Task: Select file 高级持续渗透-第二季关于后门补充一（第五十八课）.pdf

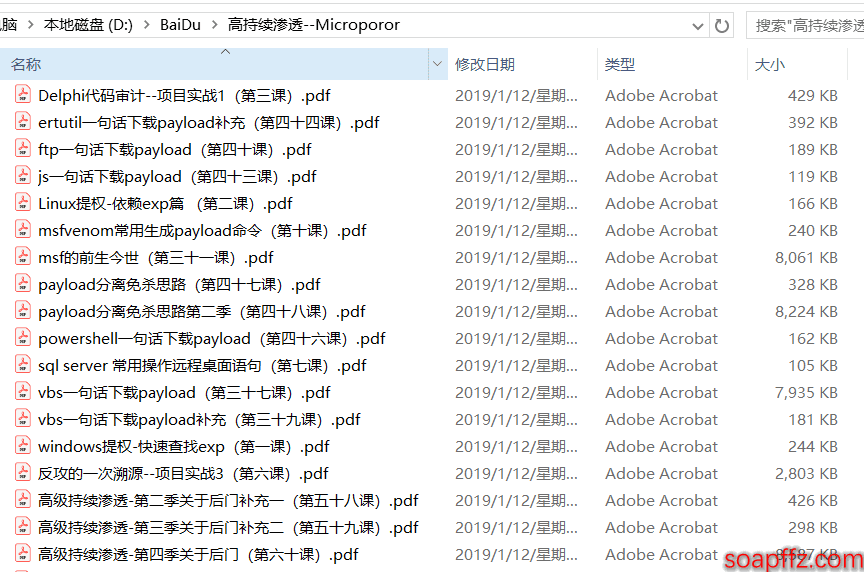Action: click(228, 500)
